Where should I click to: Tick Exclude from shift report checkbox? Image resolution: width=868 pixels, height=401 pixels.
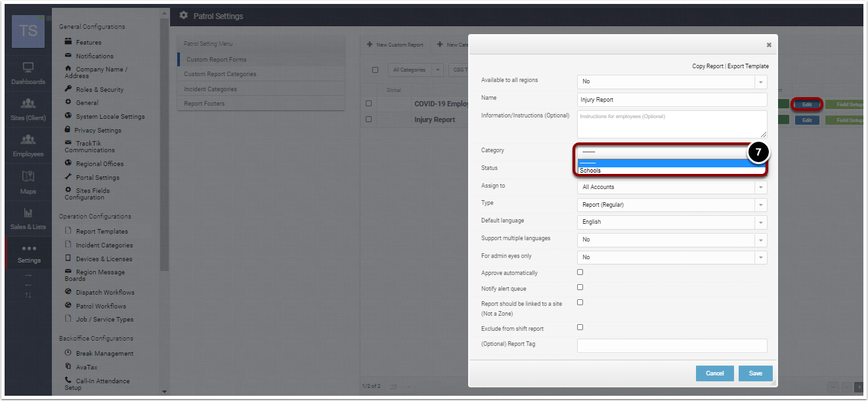(x=580, y=327)
